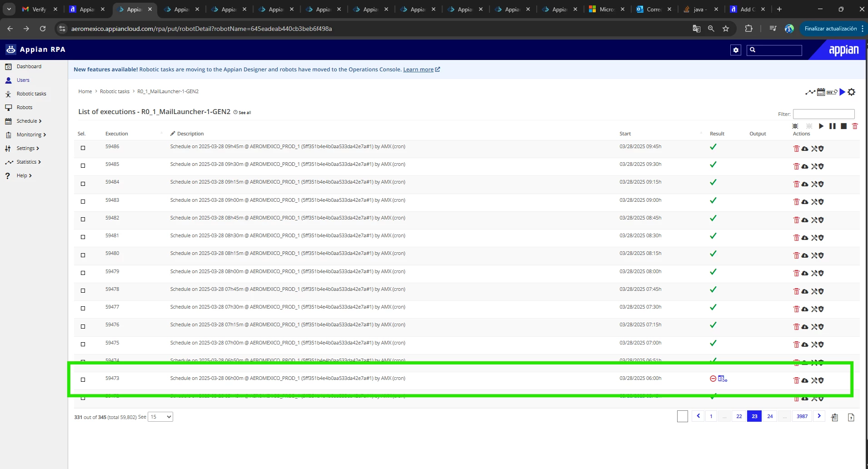Resume selected executions with the black play icon
Image resolution: width=868 pixels, height=469 pixels.
[x=821, y=126]
